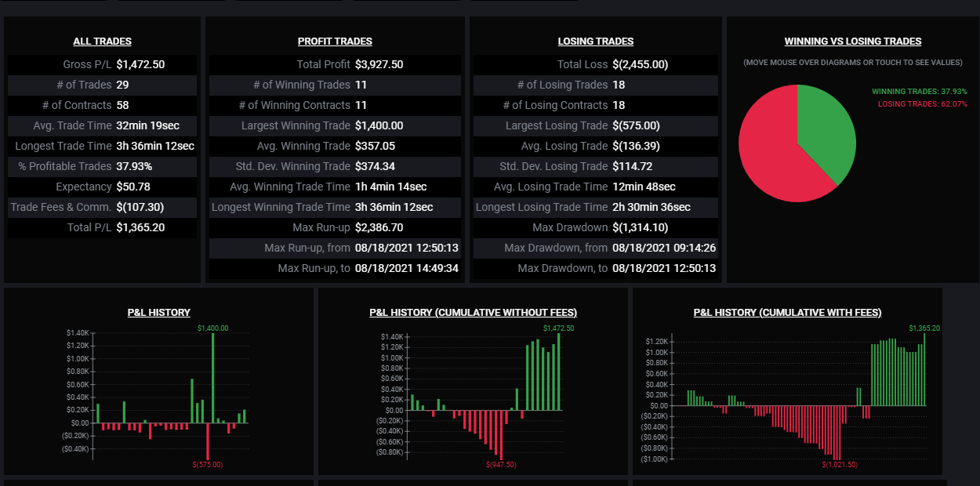The width and height of the screenshot is (980, 486).
Task: Select the Trade Fees & Comm. value $(107.30)
Action: click(140, 207)
